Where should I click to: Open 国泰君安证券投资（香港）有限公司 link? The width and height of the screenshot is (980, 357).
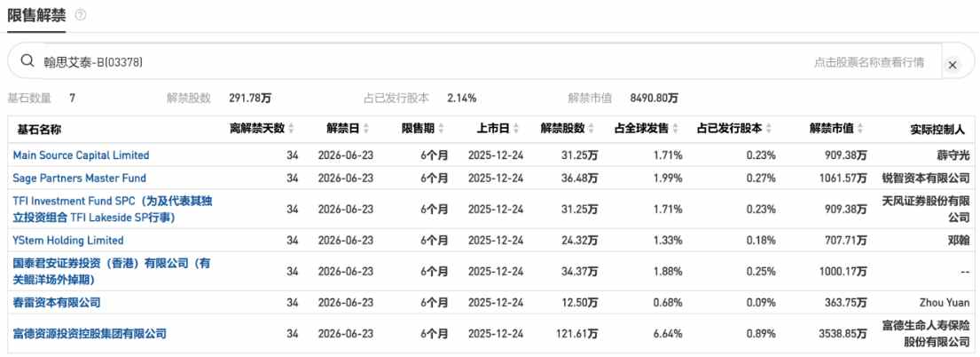112,271
